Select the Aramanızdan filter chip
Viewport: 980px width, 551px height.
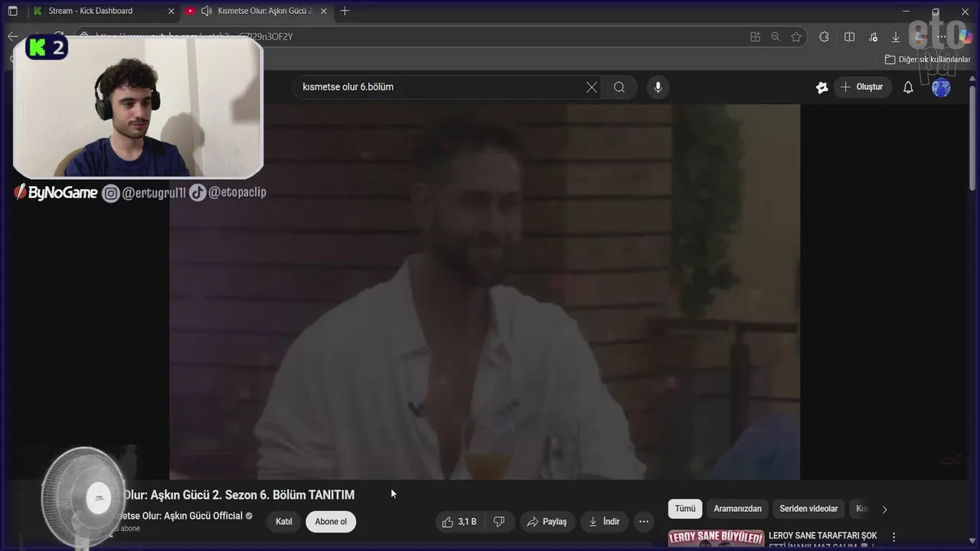[x=738, y=509]
